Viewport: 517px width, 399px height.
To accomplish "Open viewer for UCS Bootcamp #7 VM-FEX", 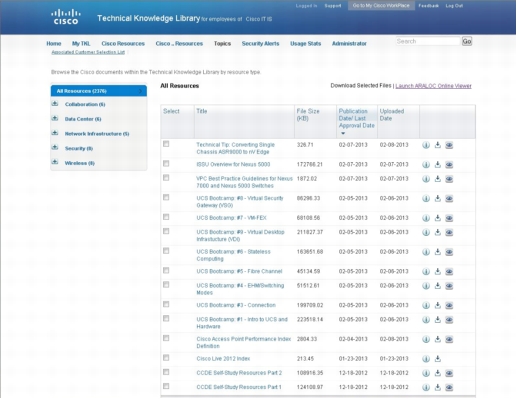I will point(449,218).
